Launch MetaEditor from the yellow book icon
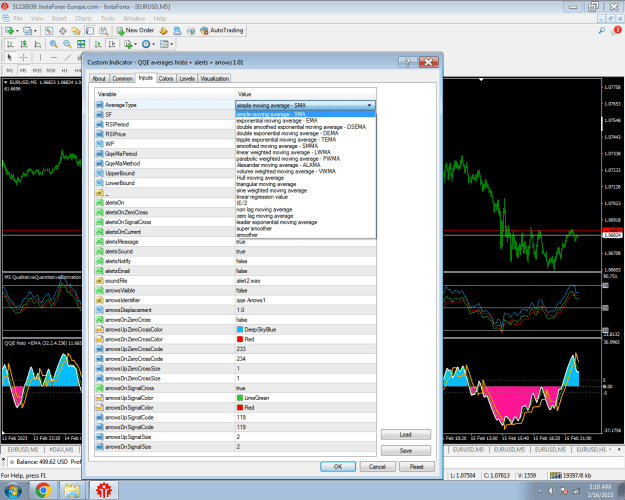Screen dimensions: 625x500 [x=163, y=31]
